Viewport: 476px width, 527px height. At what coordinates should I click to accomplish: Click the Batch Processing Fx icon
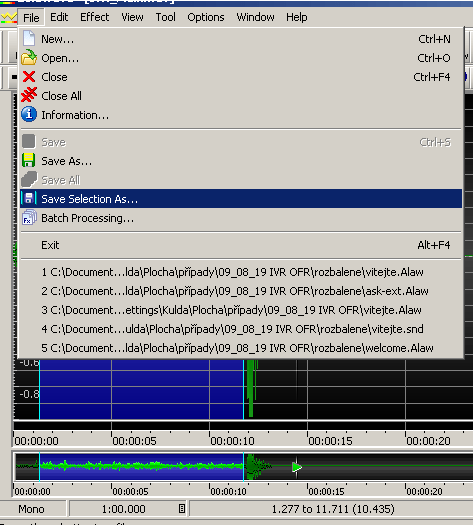coord(29,218)
